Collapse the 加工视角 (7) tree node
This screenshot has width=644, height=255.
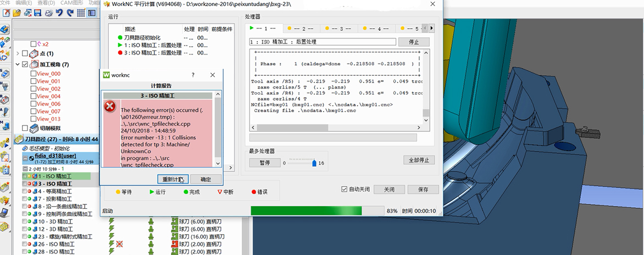(x=18, y=64)
